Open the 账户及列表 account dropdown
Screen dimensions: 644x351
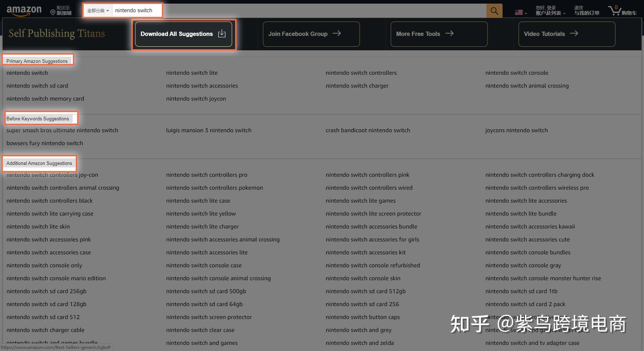point(550,10)
